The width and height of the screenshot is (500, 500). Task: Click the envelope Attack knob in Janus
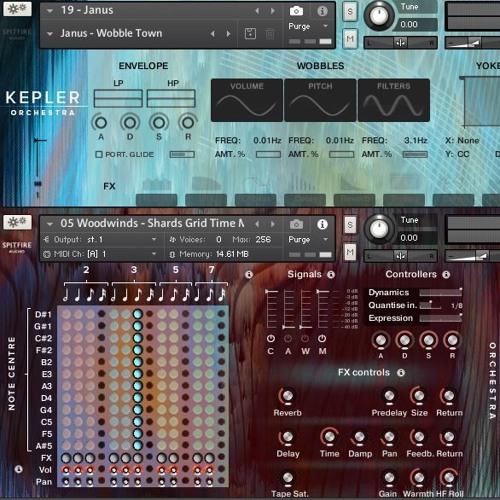pyautogui.click(x=100, y=123)
